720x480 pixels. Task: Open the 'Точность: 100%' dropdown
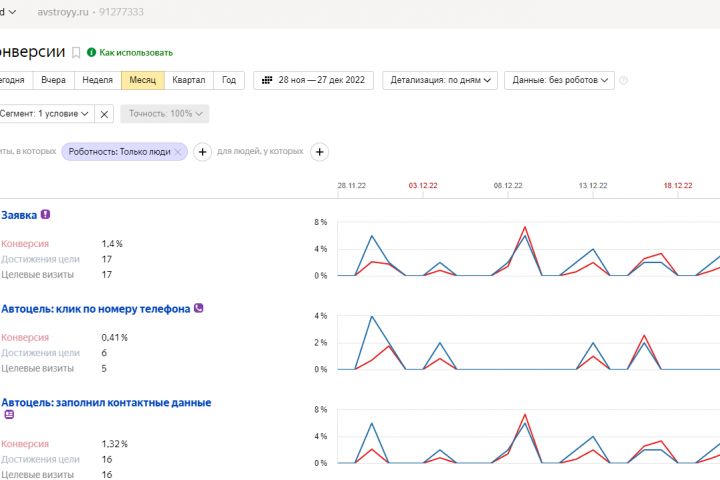tap(165, 114)
